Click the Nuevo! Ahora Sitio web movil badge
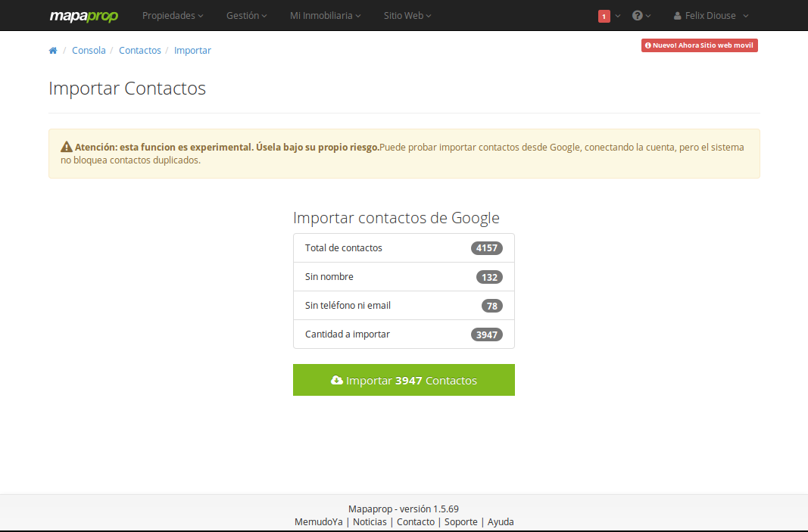This screenshot has width=808, height=532. point(699,45)
